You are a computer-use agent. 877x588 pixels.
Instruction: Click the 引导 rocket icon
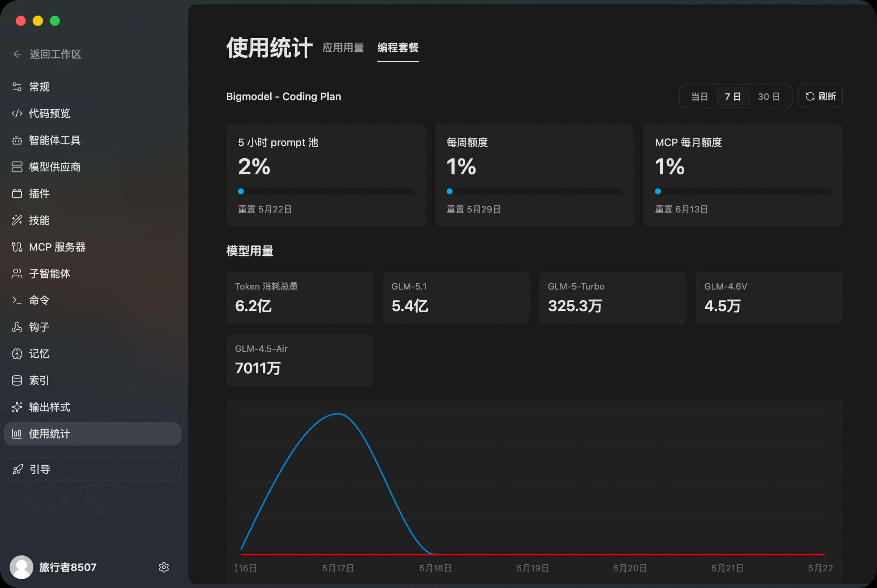click(18, 469)
